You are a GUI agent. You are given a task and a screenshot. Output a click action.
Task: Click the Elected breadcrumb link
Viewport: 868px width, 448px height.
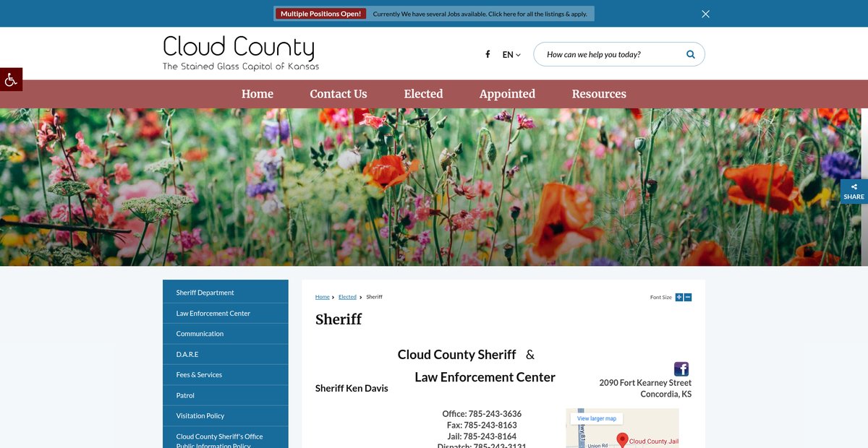pyautogui.click(x=347, y=297)
